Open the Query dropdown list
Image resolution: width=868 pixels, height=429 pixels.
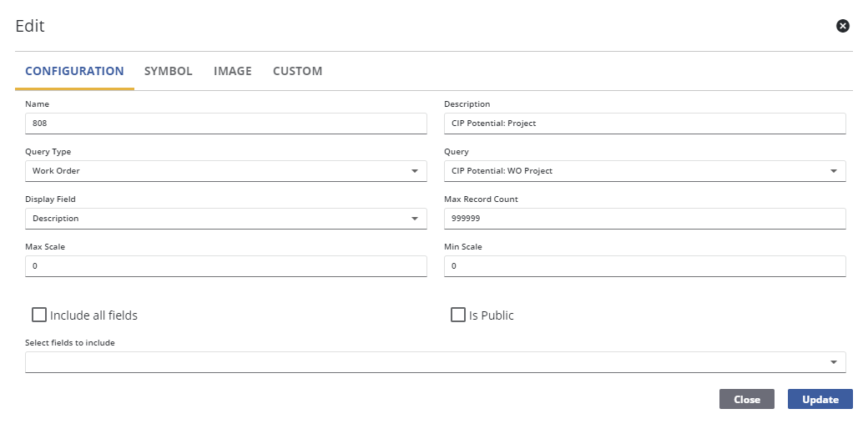833,171
